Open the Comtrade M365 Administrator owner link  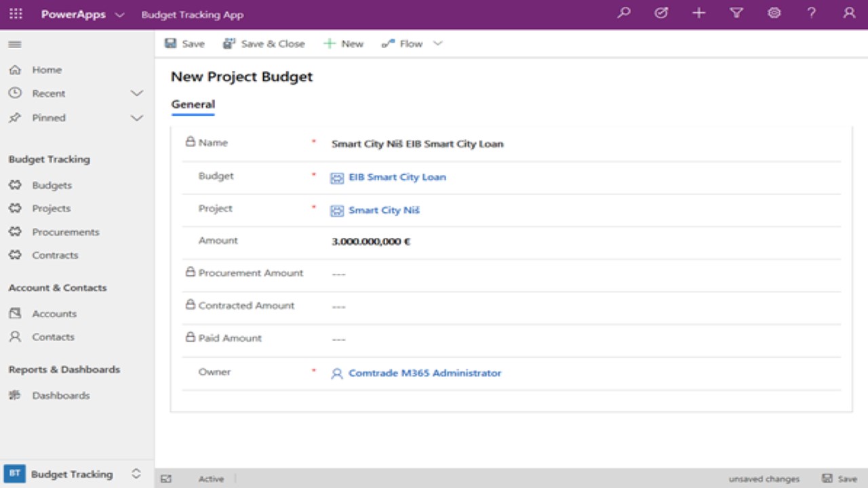(425, 373)
